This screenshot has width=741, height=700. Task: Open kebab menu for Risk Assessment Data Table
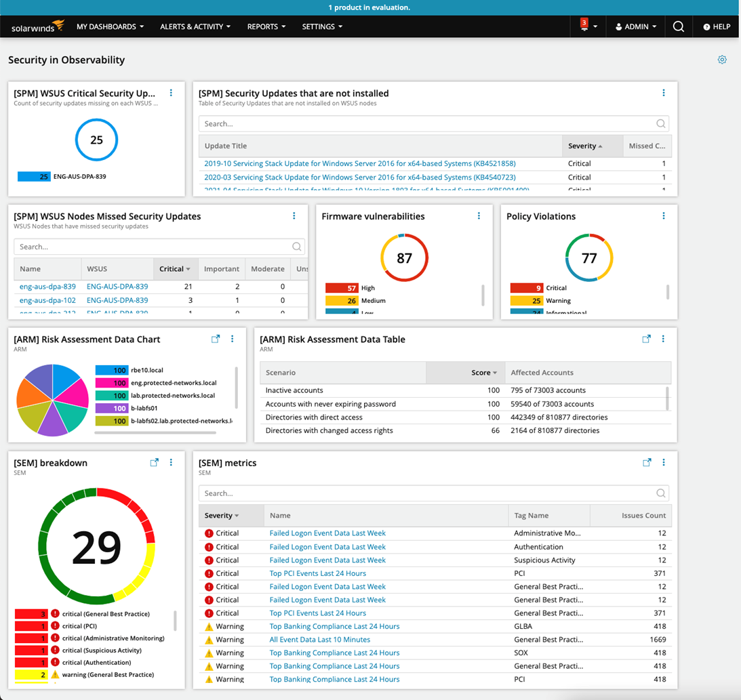tap(663, 339)
